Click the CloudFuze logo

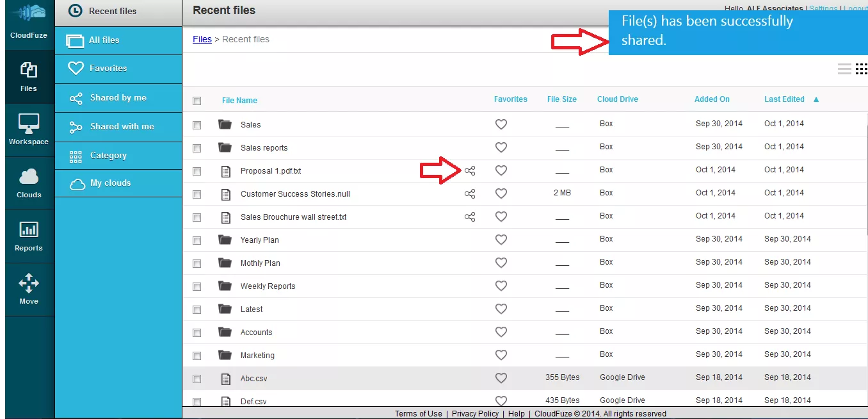[29, 21]
